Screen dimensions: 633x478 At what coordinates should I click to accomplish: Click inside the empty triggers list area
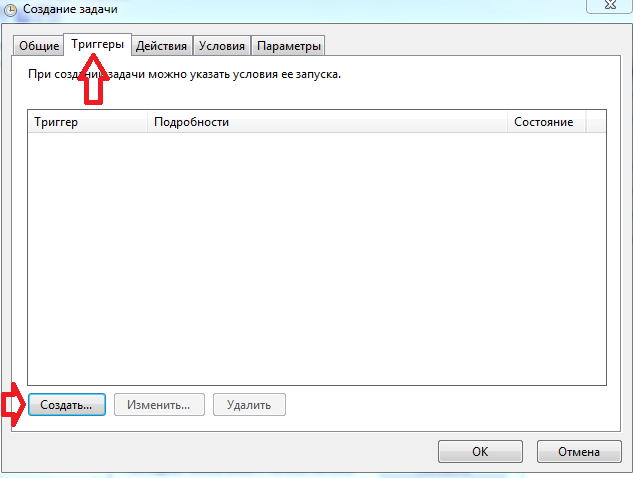[317, 258]
